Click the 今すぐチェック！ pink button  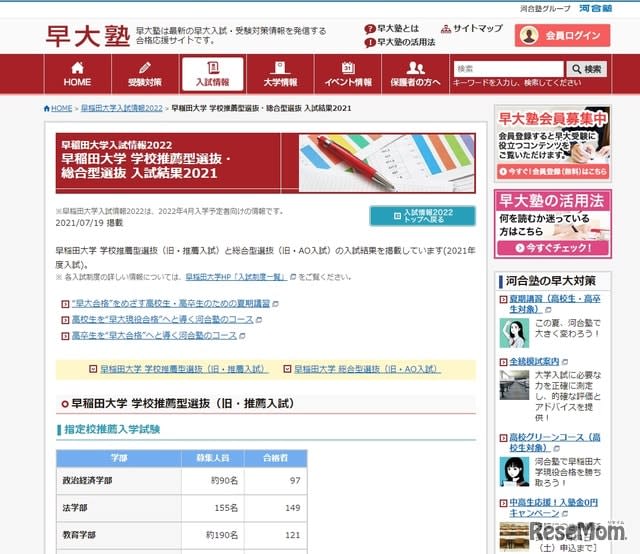click(553, 248)
